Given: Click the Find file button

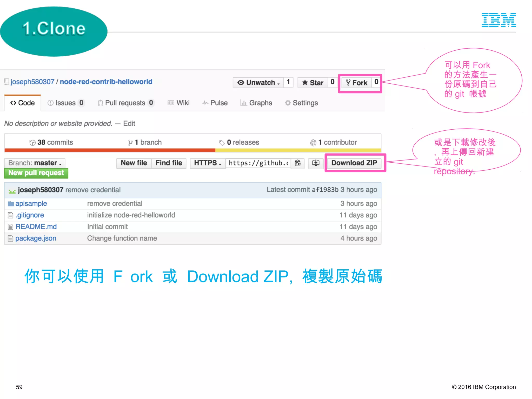Looking at the screenshot, I should click(169, 163).
